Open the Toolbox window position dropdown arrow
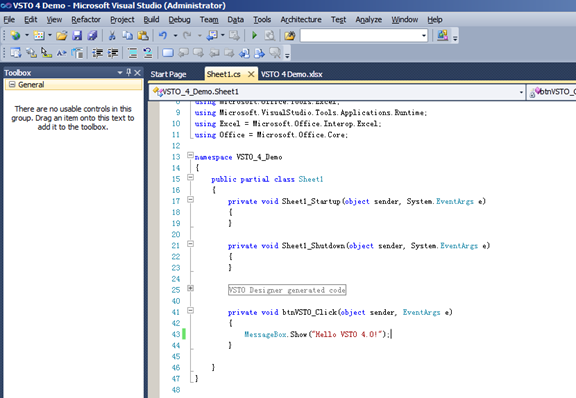 (120, 73)
